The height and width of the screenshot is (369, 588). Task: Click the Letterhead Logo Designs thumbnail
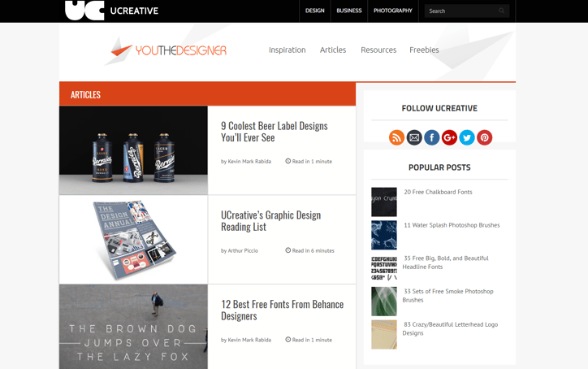point(384,335)
